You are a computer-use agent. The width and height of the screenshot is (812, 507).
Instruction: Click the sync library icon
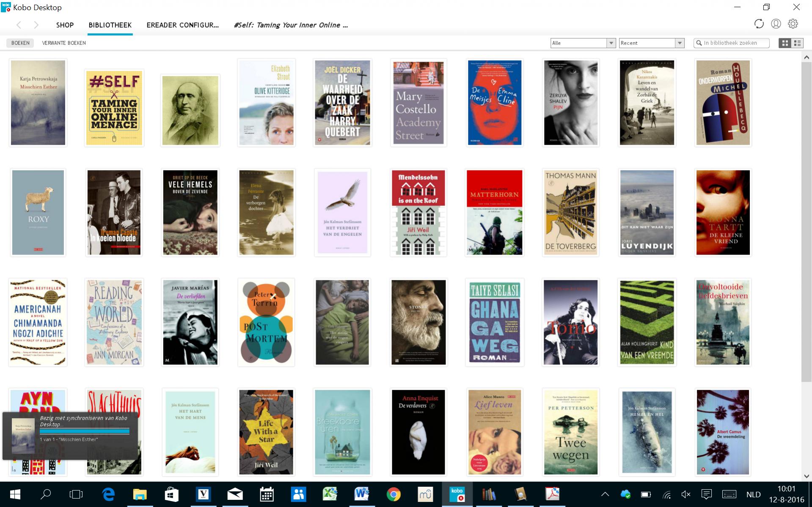(x=759, y=24)
